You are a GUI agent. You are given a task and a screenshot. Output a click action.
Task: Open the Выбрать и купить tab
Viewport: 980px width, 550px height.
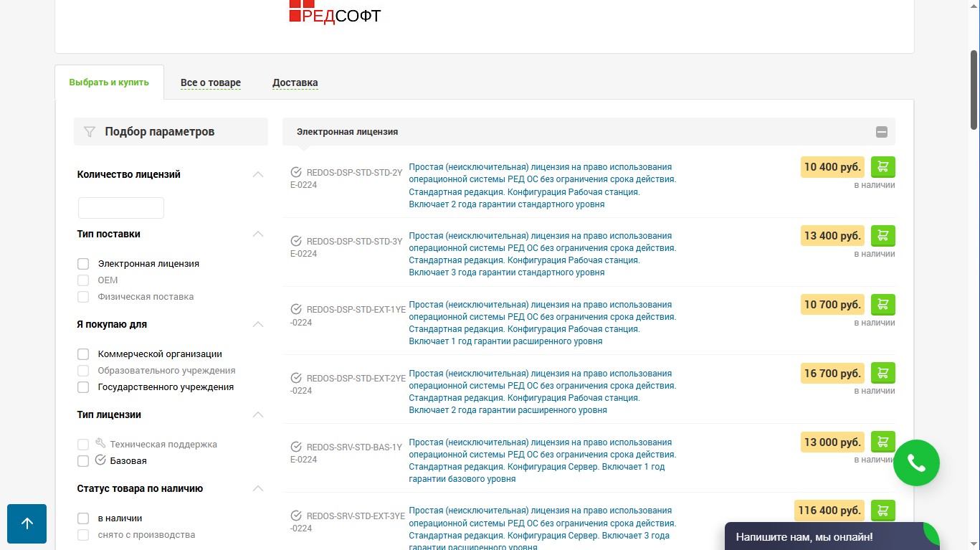109,82
